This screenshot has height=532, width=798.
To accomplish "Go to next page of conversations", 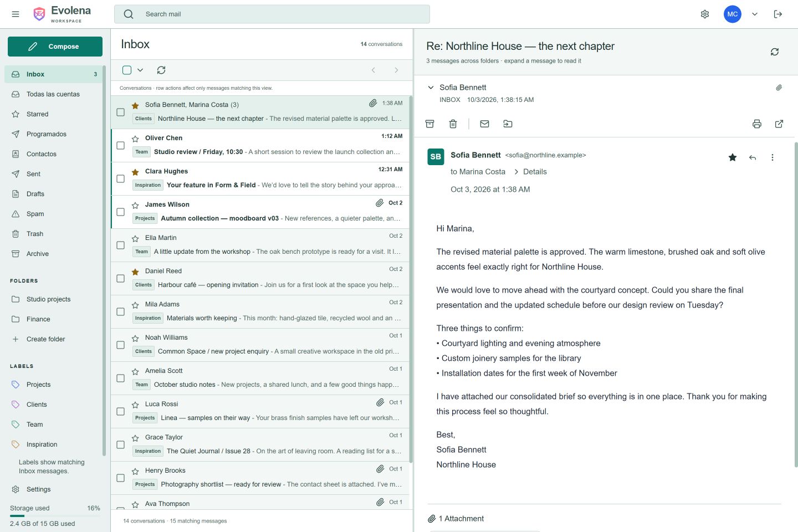I will pos(396,70).
